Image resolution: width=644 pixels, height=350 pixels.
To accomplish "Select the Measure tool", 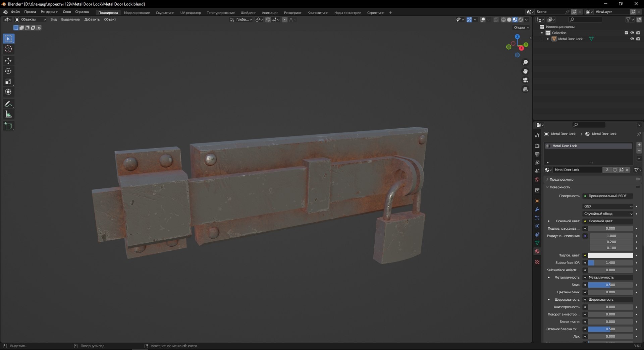I will coord(8,114).
